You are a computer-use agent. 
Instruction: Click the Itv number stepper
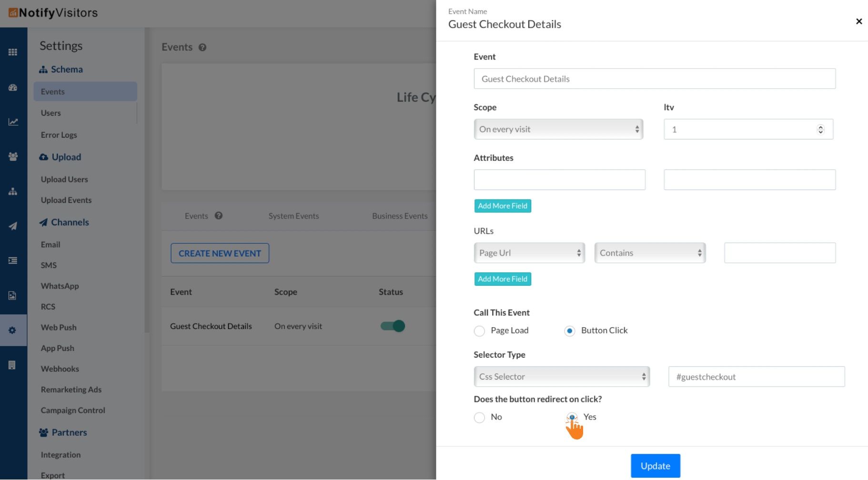(x=820, y=130)
